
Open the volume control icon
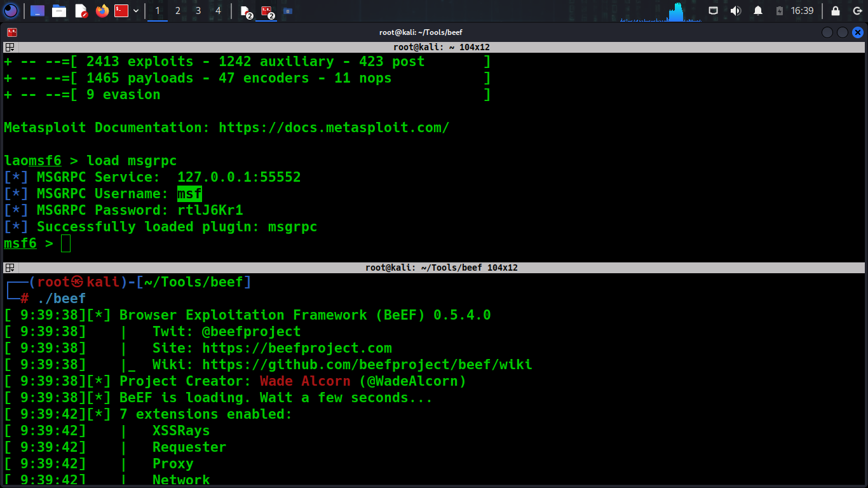pyautogui.click(x=735, y=11)
